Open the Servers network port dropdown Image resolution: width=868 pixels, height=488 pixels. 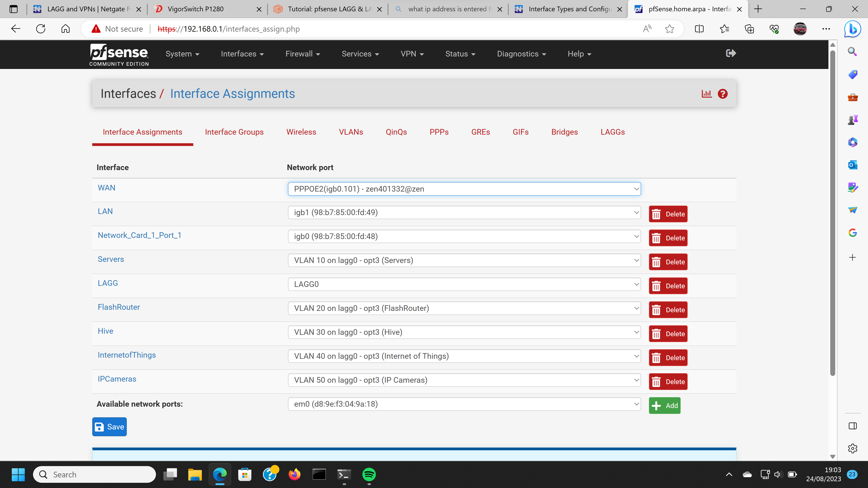464,260
